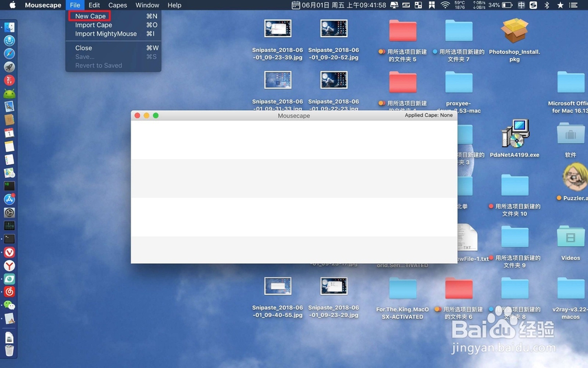Click the File menu title
Image resolution: width=588 pixels, height=368 pixels.
75,5
